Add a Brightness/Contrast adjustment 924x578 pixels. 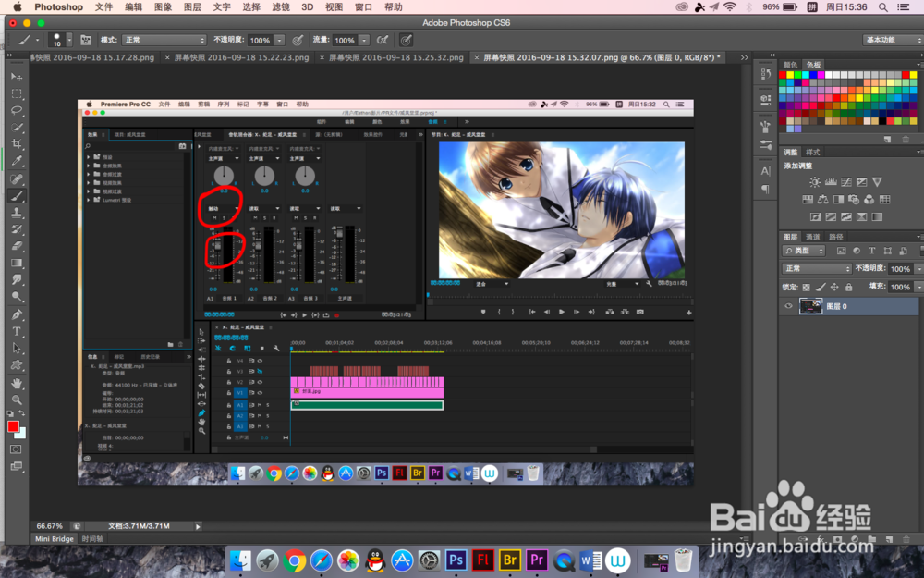point(814,182)
